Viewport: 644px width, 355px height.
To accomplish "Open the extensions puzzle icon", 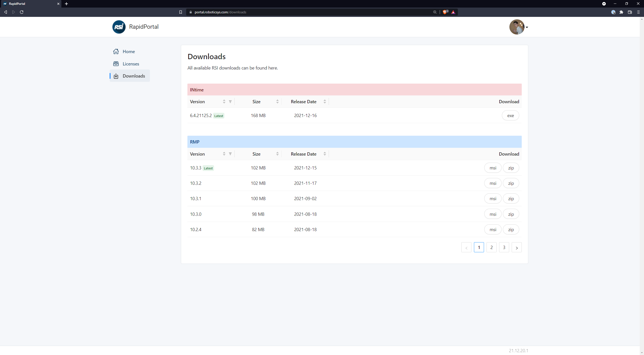I will tap(621, 12).
